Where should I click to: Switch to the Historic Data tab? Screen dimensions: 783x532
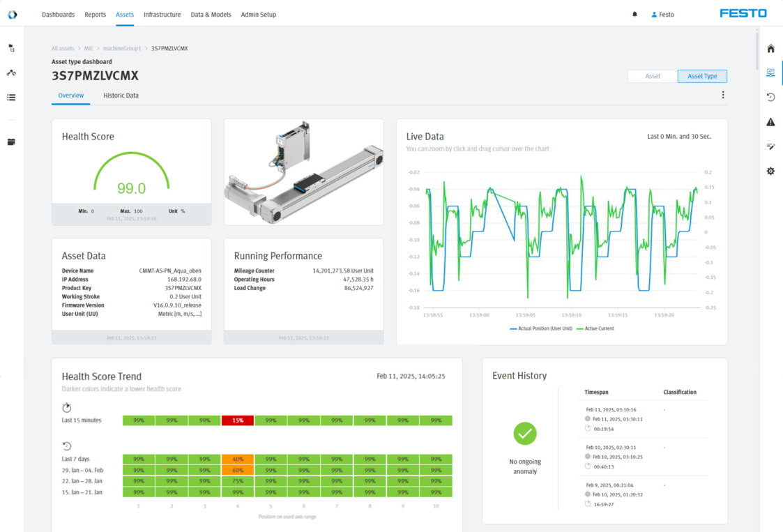(121, 96)
